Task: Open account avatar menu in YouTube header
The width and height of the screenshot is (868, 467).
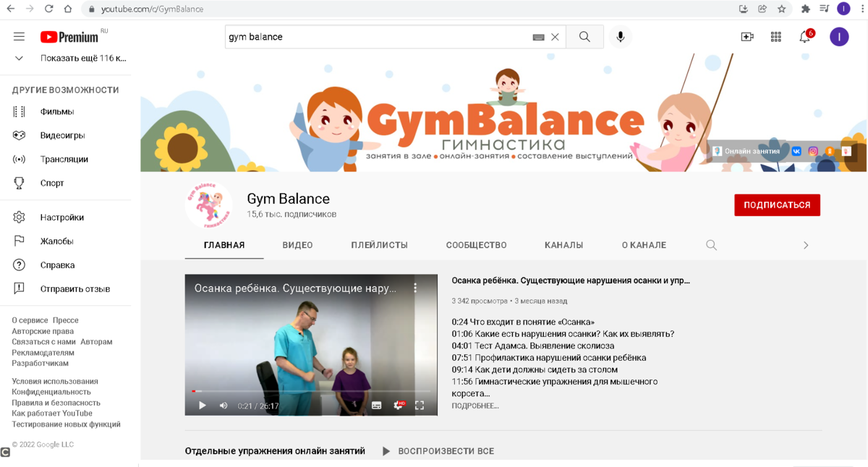Action: coord(839,37)
